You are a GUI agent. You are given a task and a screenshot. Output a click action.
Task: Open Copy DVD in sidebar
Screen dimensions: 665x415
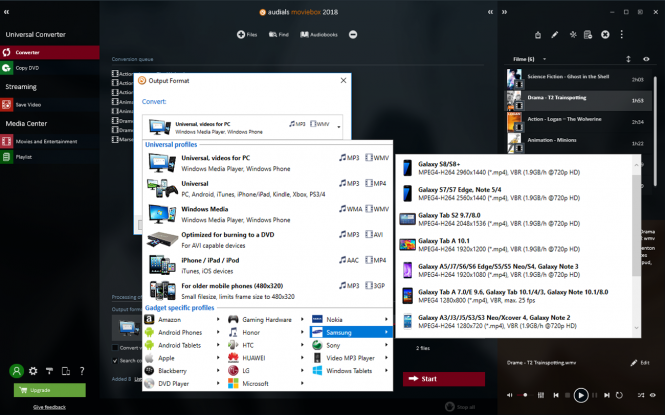50,68
